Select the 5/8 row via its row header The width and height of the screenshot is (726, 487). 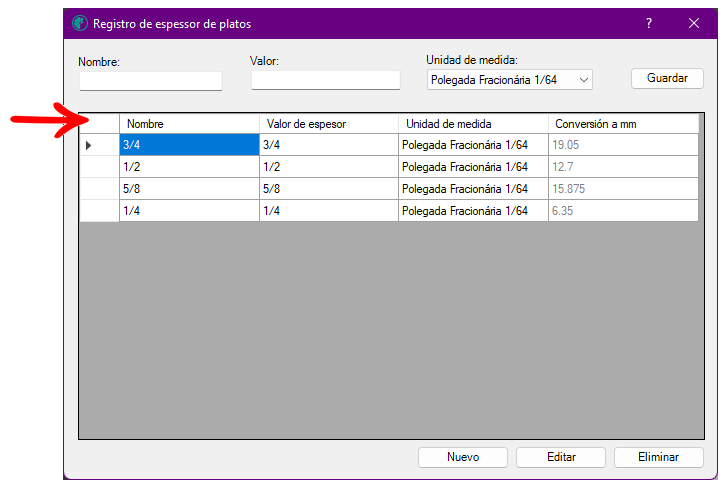pos(99,189)
